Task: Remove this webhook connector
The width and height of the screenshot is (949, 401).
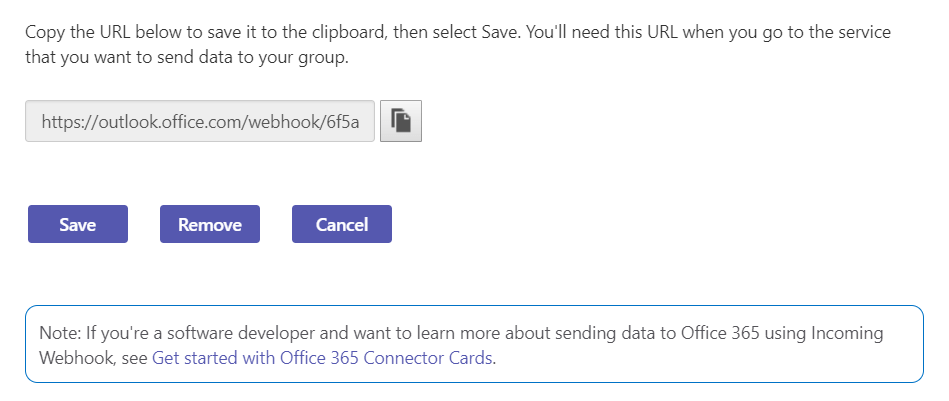Action: pos(210,224)
